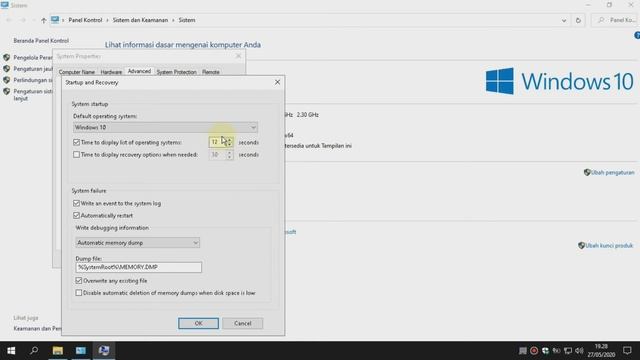This screenshot has height=360, width=640.
Task: Click Sistem breadcrumb item
Action: [x=187, y=20]
